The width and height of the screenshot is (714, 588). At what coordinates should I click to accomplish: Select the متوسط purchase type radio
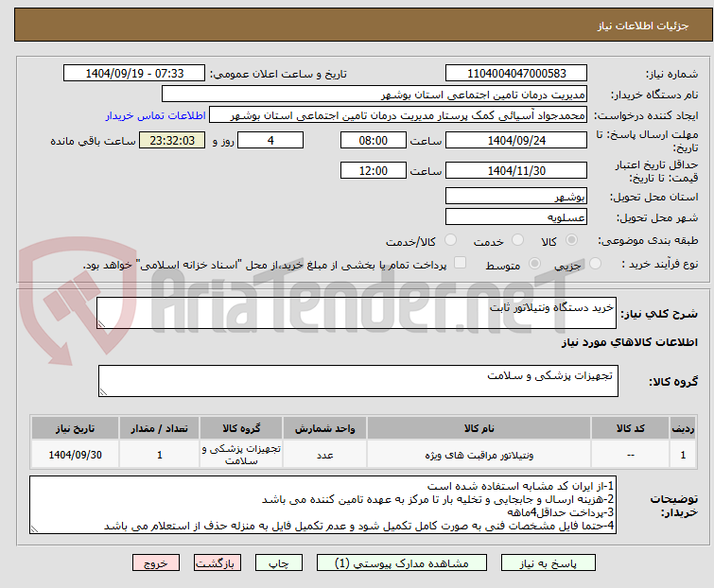point(534,264)
